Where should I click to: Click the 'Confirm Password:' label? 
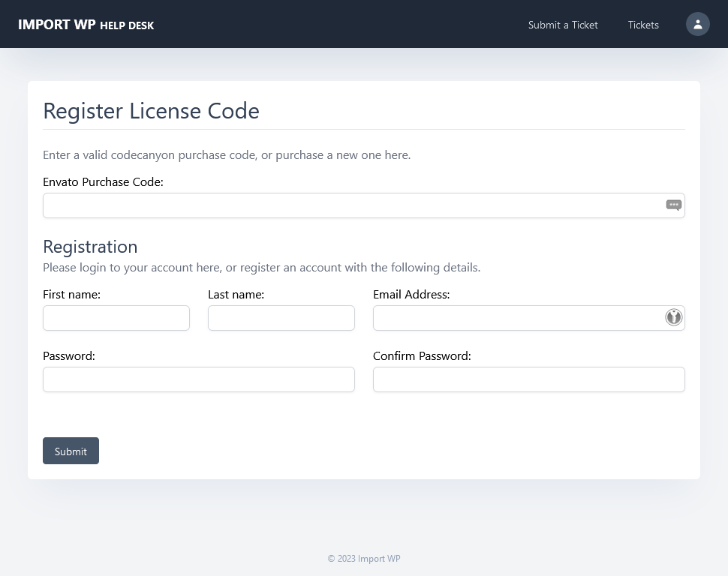(422, 356)
